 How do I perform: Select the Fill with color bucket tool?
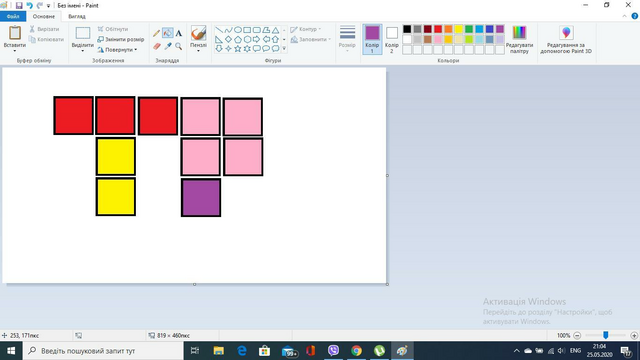click(x=167, y=33)
